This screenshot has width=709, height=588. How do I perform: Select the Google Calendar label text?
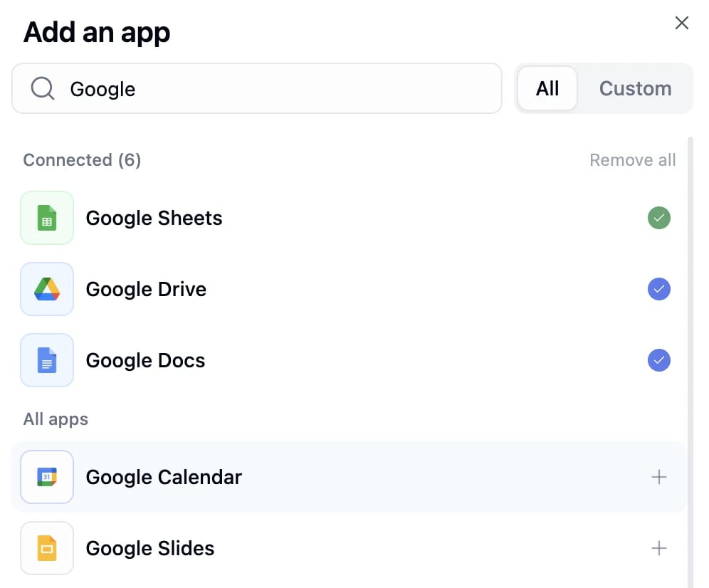(x=164, y=477)
